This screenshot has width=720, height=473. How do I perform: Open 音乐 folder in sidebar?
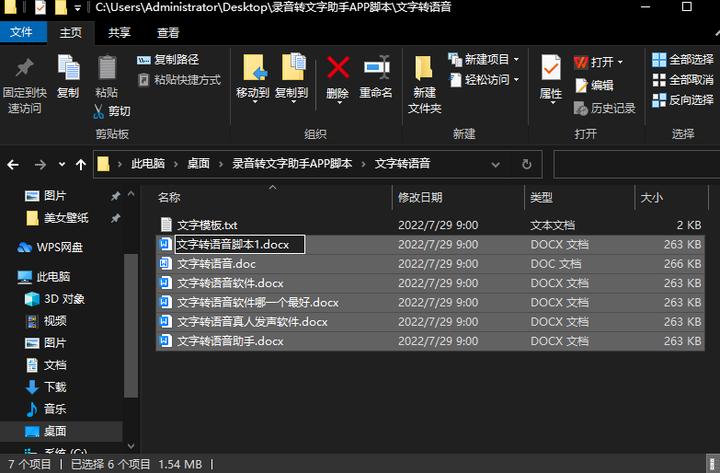click(46, 409)
